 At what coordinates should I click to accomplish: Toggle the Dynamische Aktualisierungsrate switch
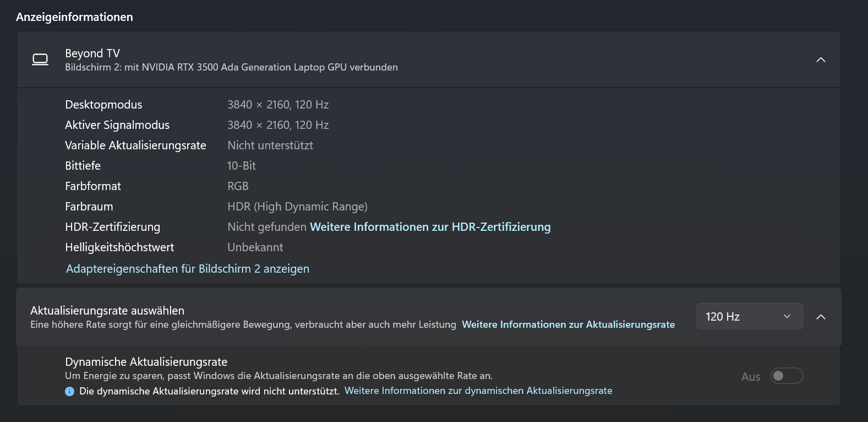787,376
